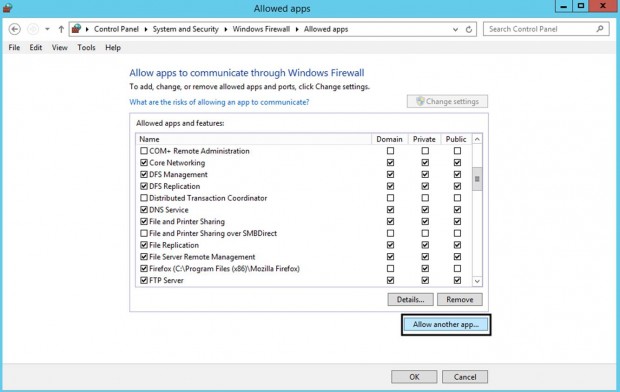Viewport: 620px width, 392px height.
Task: Click the search magnifier icon
Action: coord(600,29)
